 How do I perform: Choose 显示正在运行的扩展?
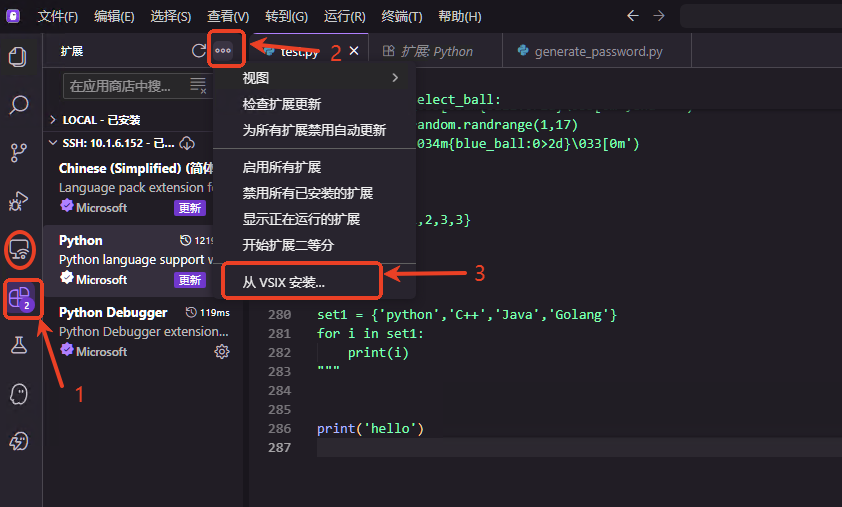(x=315, y=219)
